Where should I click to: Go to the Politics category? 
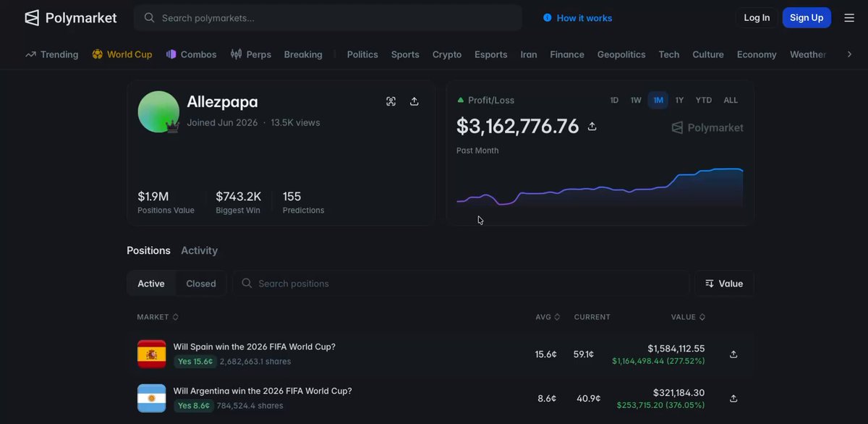click(362, 54)
